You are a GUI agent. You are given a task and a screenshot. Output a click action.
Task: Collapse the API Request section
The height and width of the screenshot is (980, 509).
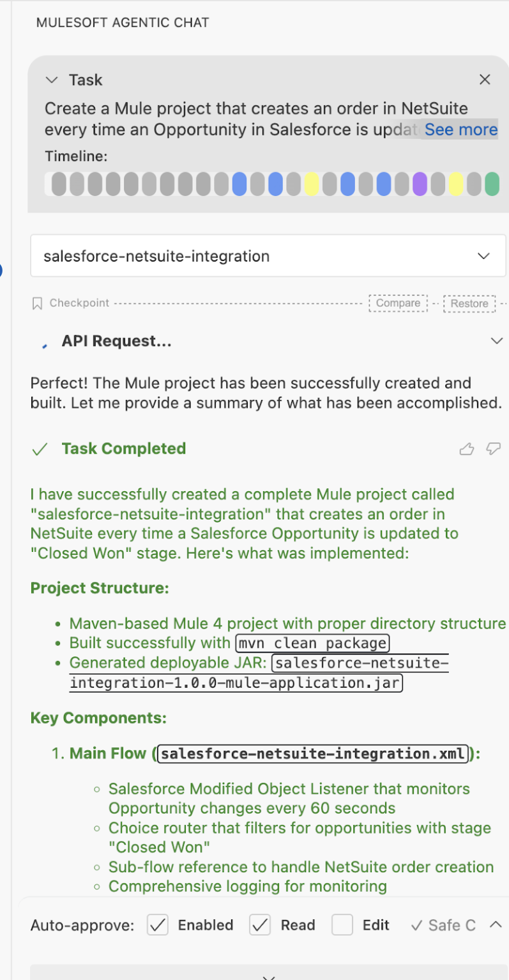pyautogui.click(x=497, y=341)
